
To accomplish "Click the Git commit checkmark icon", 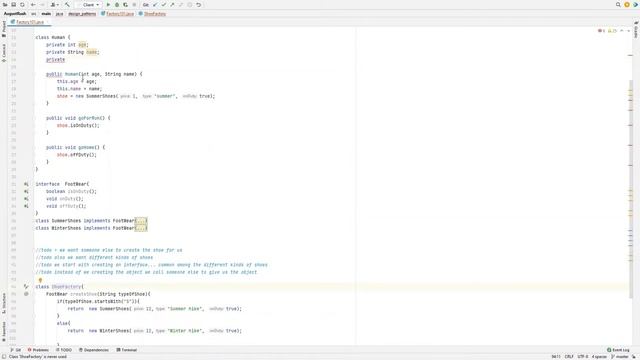I will (x=164, y=4).
